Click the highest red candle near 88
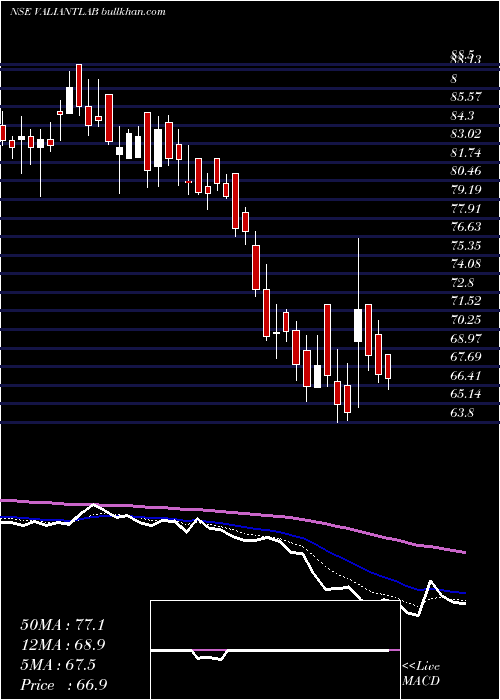 pyautogui.click(x=79, y=85)
